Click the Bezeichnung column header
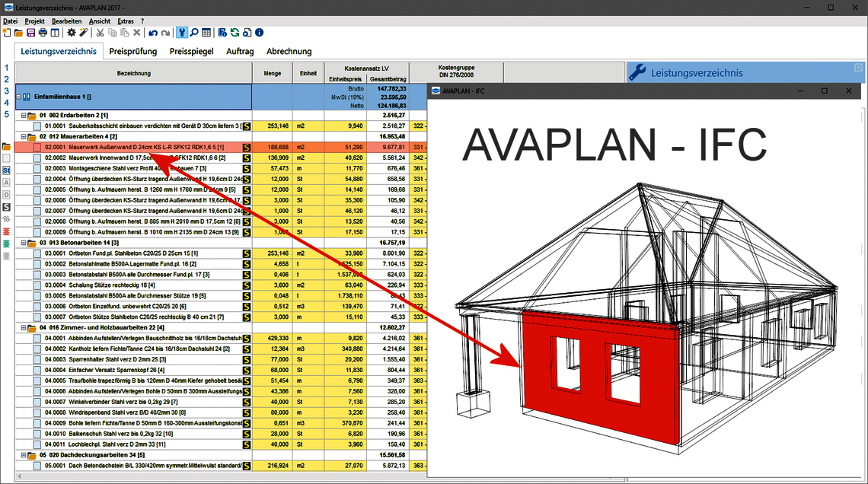The image size is (868, 484). [x=133, y=73]
